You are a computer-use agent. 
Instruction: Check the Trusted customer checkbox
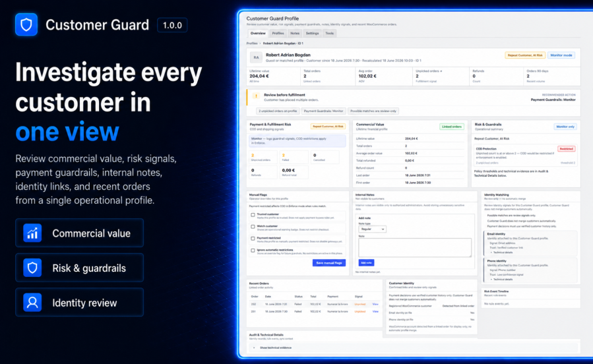[x=253, y=215]
